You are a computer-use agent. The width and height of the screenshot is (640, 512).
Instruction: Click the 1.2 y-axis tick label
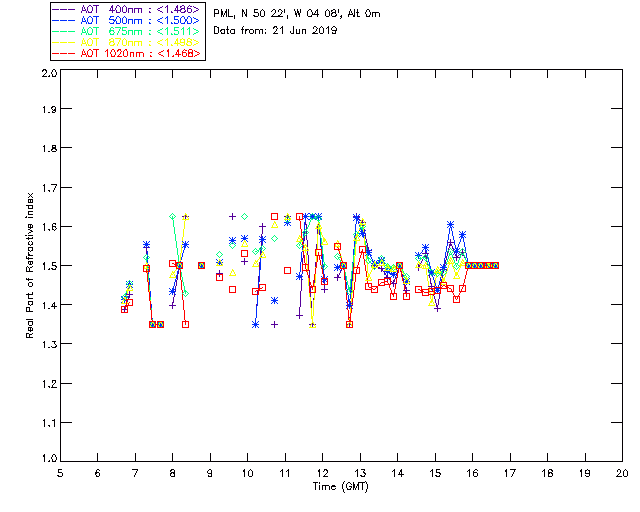(x=49, y=384)
